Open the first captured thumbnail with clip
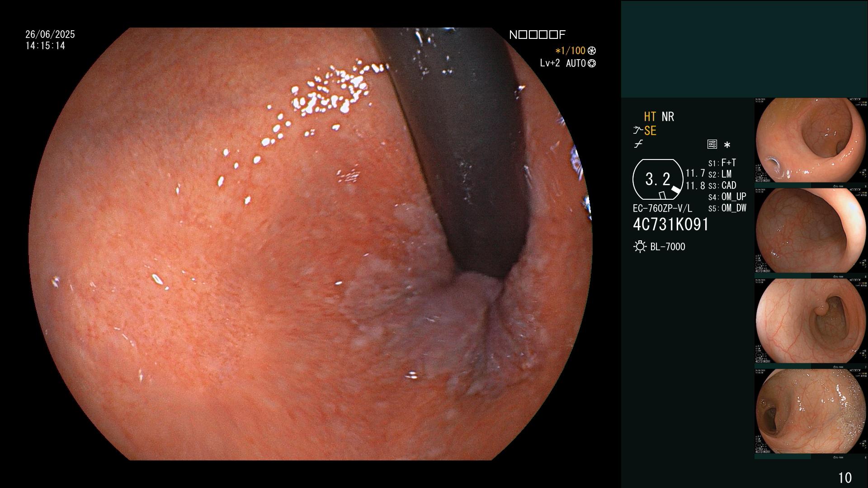 811,140
